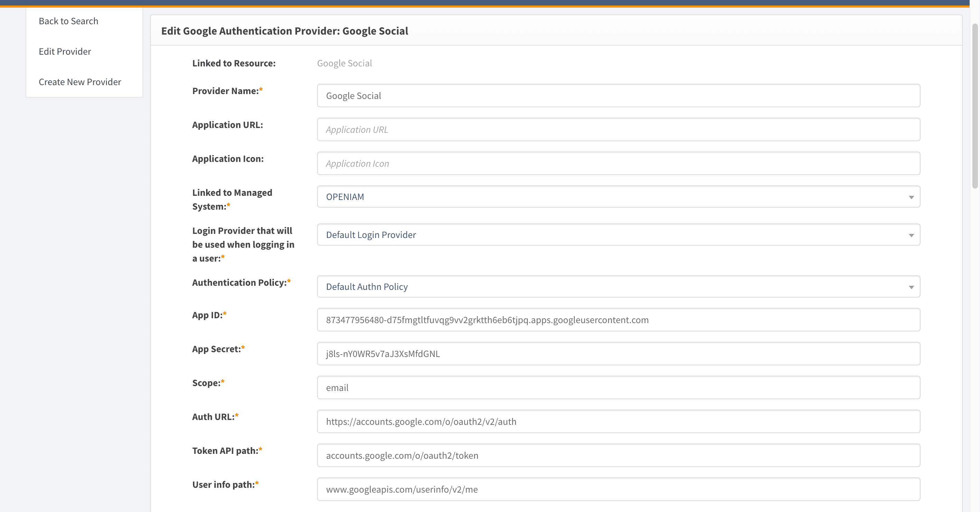
Task: Click into the App ID field
Action: click(x=618, y=320)
